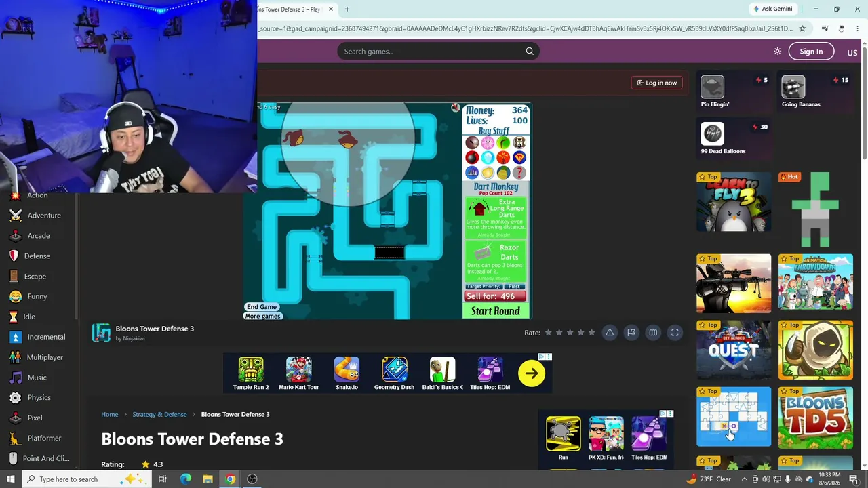The width and height of the screenshot is (868, 488).
Task: Open the Bit Heroes Quest thumbnail
Action: pyautogui.click(x=734, y=350)
